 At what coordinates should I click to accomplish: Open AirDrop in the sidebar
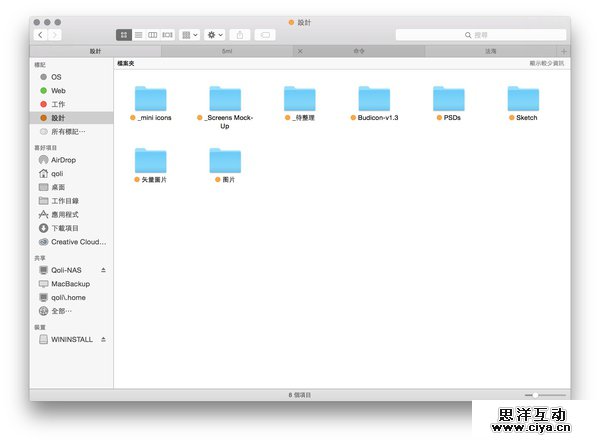63,159
